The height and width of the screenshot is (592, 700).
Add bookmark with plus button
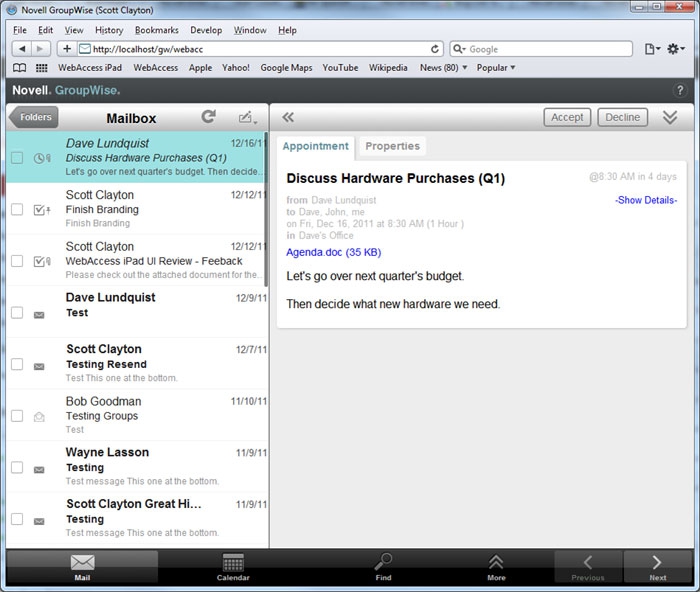click(67, 49)
